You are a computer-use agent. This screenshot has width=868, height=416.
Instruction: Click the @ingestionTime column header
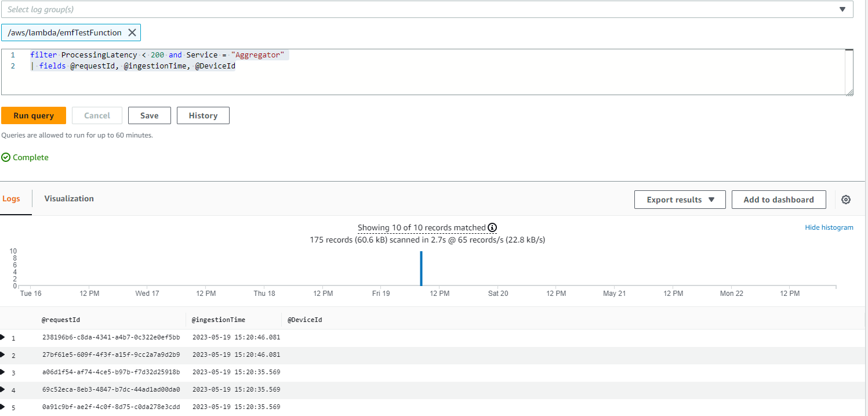click(219, 320)
